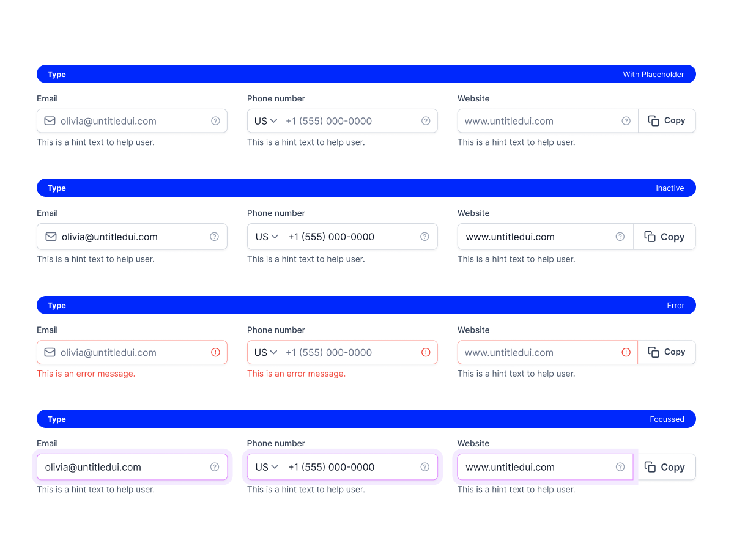Click the mail icon in the Error Email field

coord(50,352)
